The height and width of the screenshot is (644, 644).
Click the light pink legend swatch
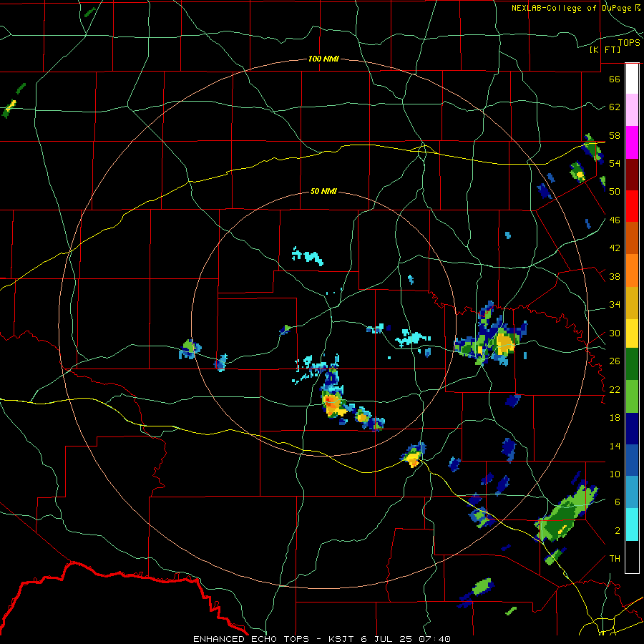pos(632,110)
